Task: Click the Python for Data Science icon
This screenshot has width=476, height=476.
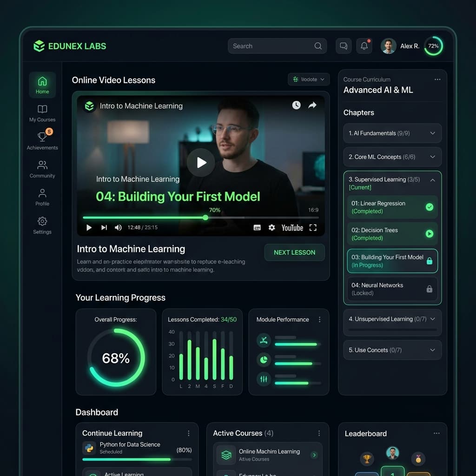Action: point(89,448)
